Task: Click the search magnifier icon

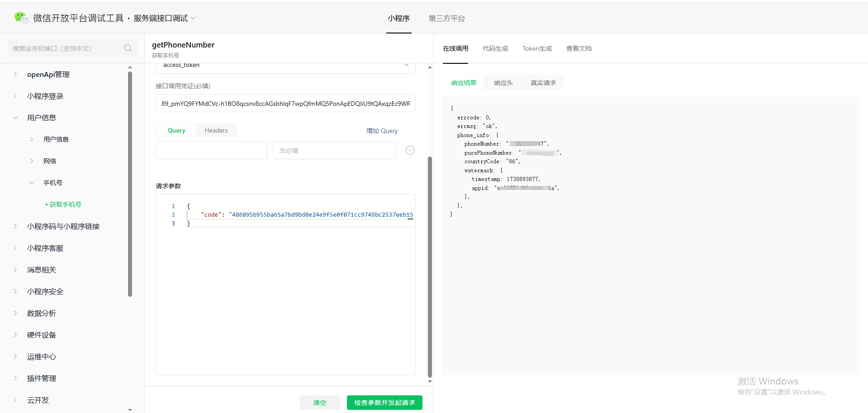Action: click(x=128, y=48)
